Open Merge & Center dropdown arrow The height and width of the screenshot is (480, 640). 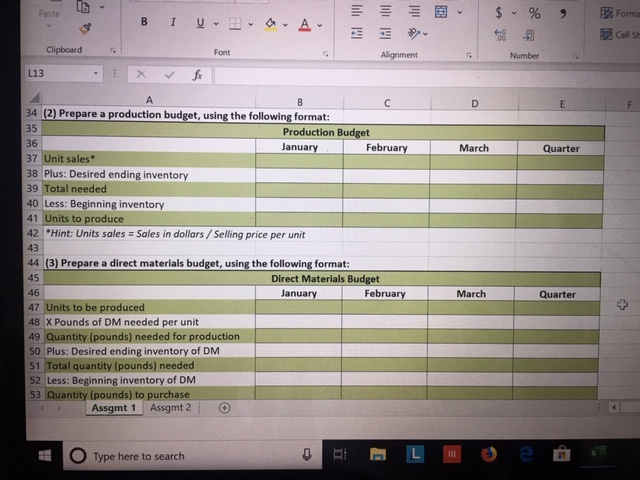pos(460,12)
